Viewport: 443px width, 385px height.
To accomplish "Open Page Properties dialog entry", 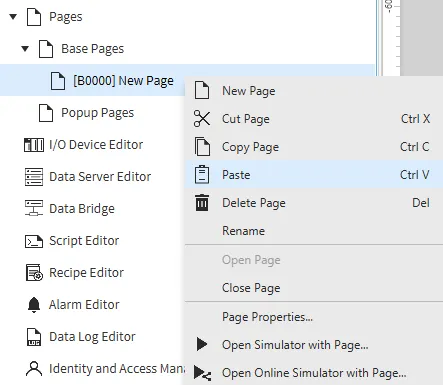I will [314, 317].
